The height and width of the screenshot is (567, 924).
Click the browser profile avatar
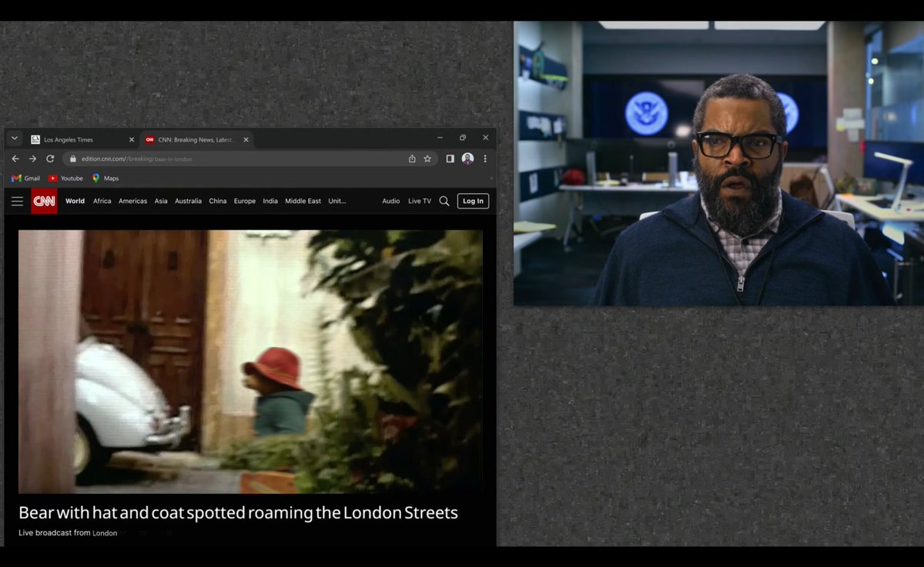[x=467, y=158]
